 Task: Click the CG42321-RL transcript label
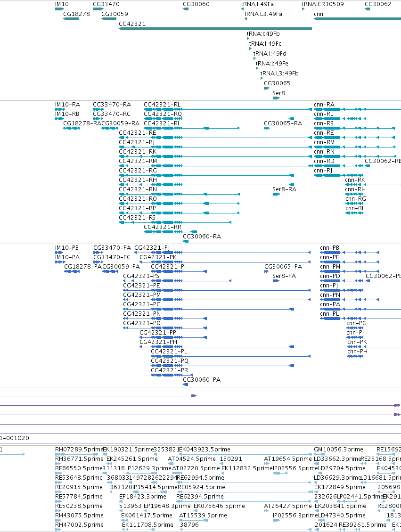(162, 105)
